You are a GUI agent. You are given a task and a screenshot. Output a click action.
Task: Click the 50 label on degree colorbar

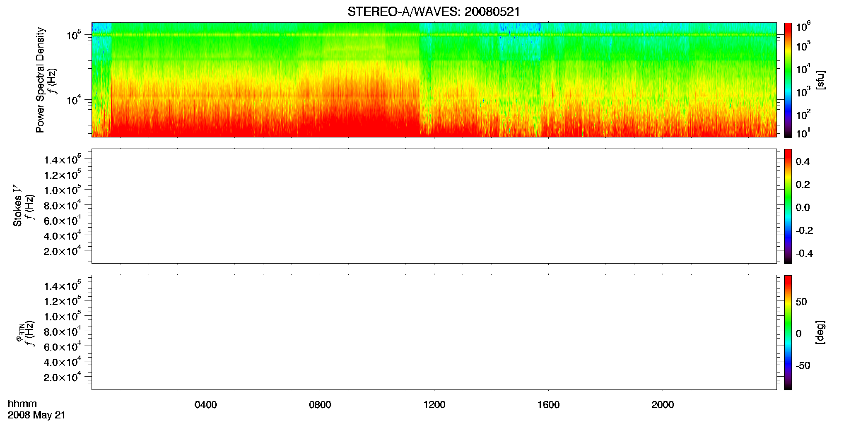(x=801, y=302)
